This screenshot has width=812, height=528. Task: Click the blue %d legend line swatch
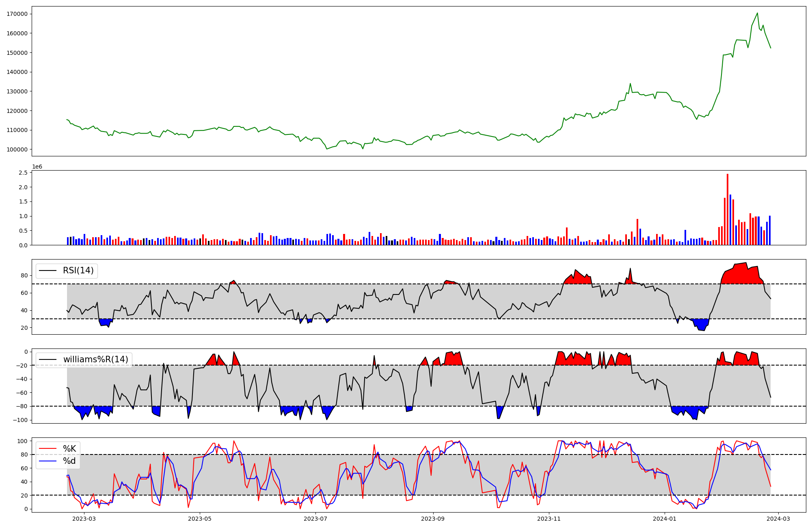(48, 461)
